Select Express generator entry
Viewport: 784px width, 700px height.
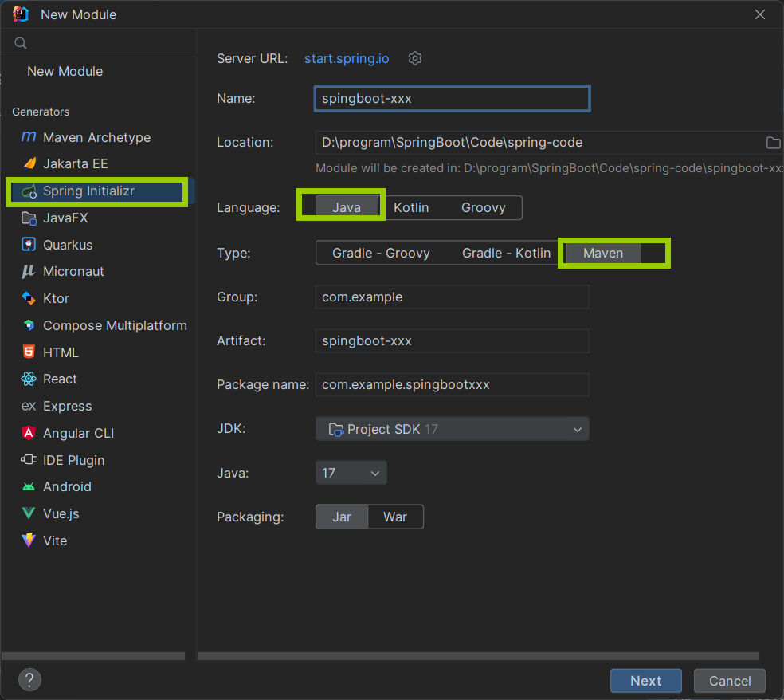point(98,407)
